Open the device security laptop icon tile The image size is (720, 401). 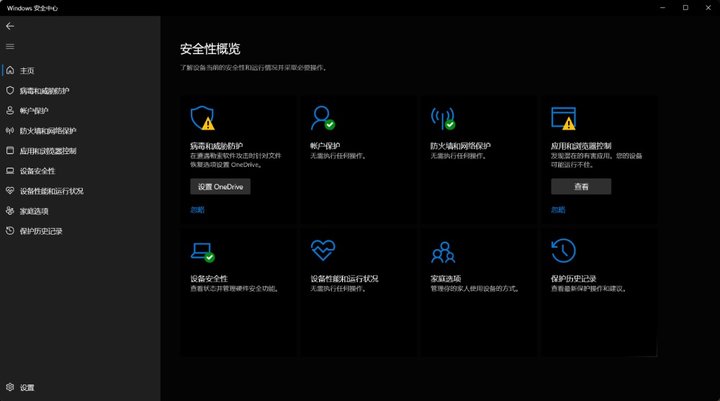coord(202,250)
